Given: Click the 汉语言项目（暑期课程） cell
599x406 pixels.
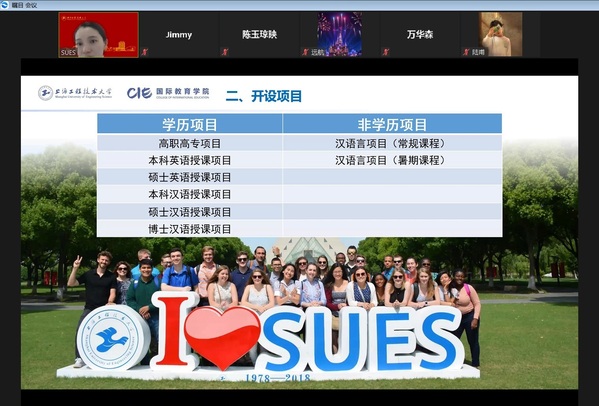Looking at the screenshot, I should pos(392,160).
